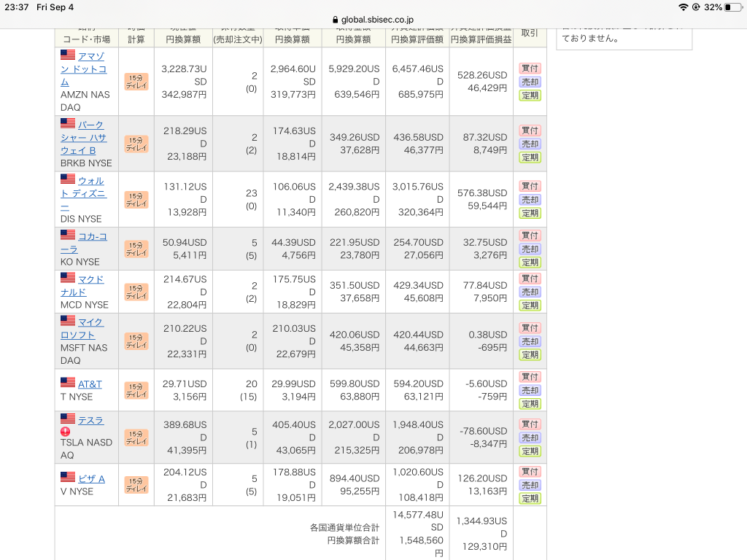
Task: Click the 売却 sell button for Visa
Action: [x=530, y=485]
